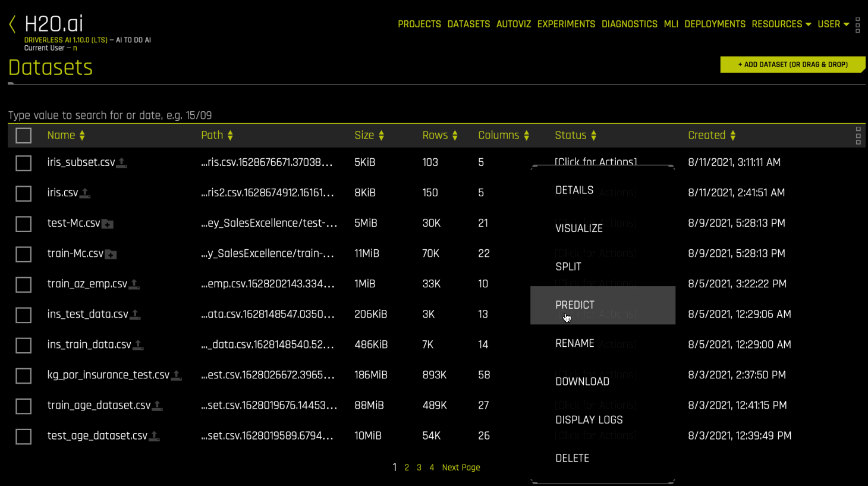Viewport: 868px width, 486px height.
Task: Open the DATASETS navigation tab
Action: (x=468, y=24)
